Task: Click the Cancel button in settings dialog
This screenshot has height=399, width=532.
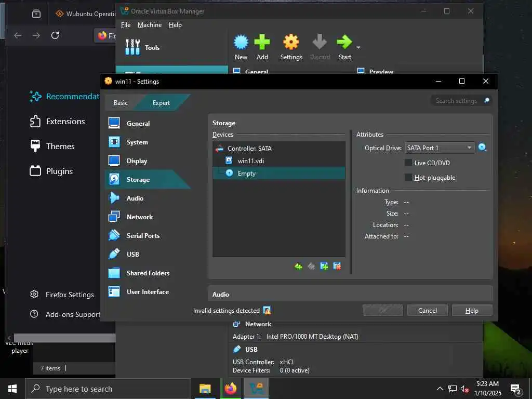Action: 428,311
